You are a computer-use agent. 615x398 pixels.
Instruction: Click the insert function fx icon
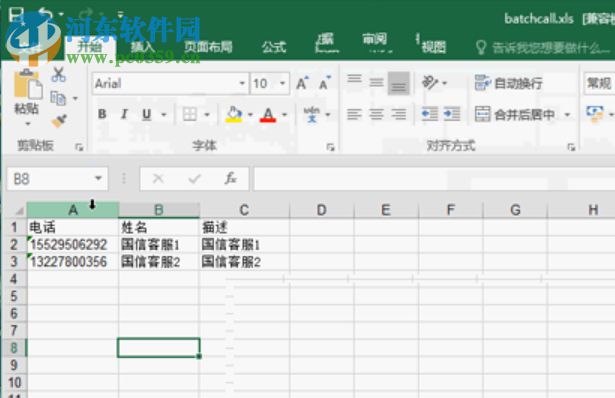tap(230, 179)
